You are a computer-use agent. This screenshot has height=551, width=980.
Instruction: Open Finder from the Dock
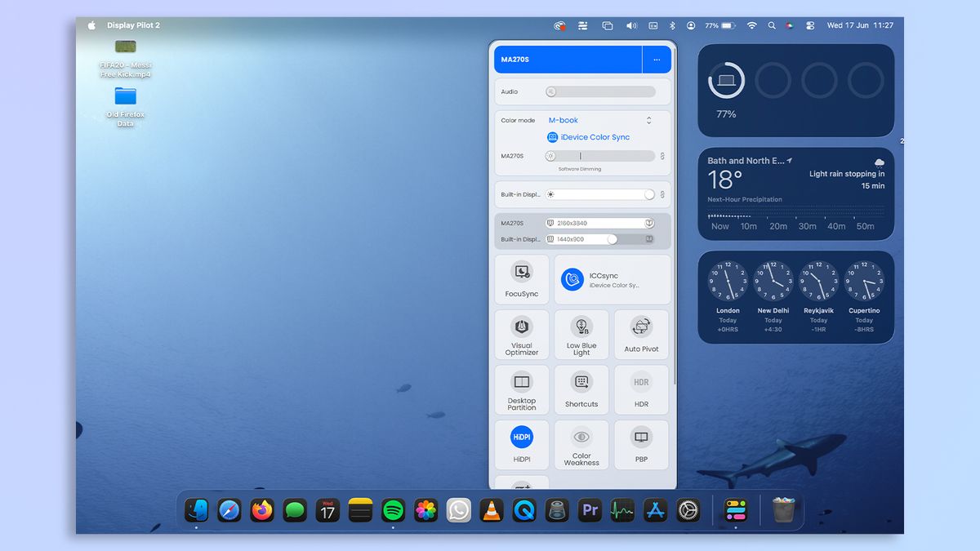click(196, 510)
